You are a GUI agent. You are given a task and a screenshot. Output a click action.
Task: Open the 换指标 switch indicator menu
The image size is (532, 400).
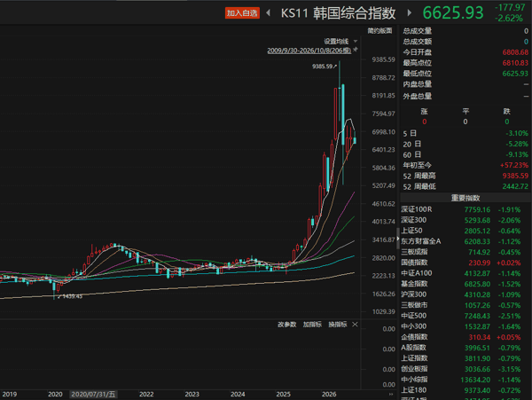point(338,325)
